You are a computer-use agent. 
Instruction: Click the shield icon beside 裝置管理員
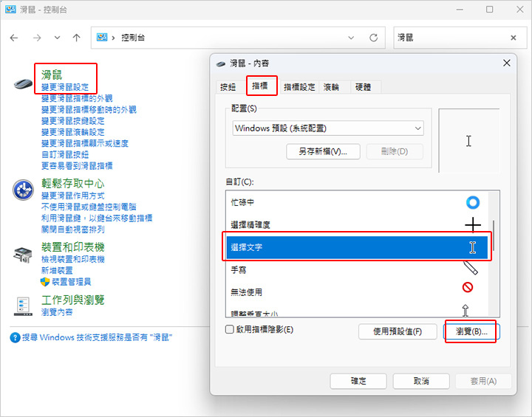45,282
